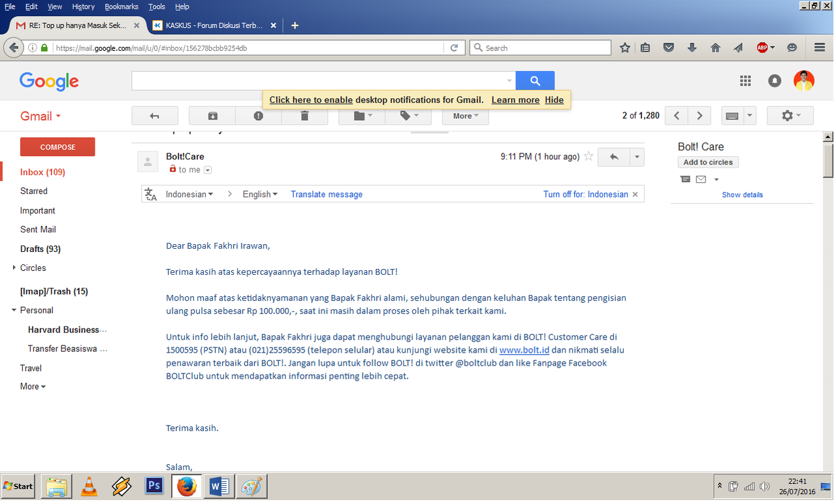This screenshot has height=504, width=836.
Task: Open the File menu
Action: click(10, 7)
